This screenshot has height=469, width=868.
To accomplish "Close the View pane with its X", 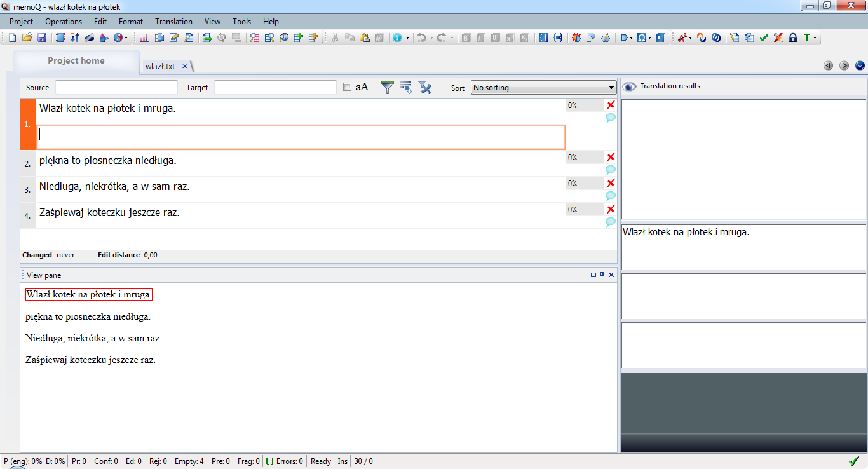I will (x=611, y=275).
